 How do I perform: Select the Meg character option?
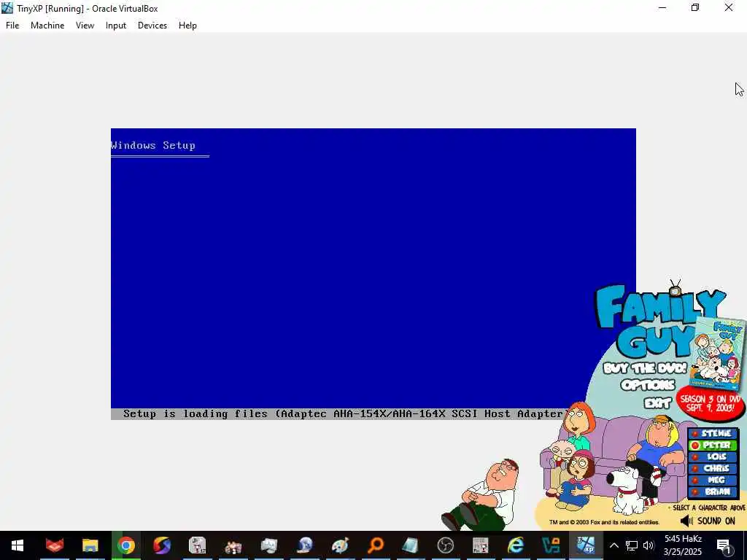(713, 480)
